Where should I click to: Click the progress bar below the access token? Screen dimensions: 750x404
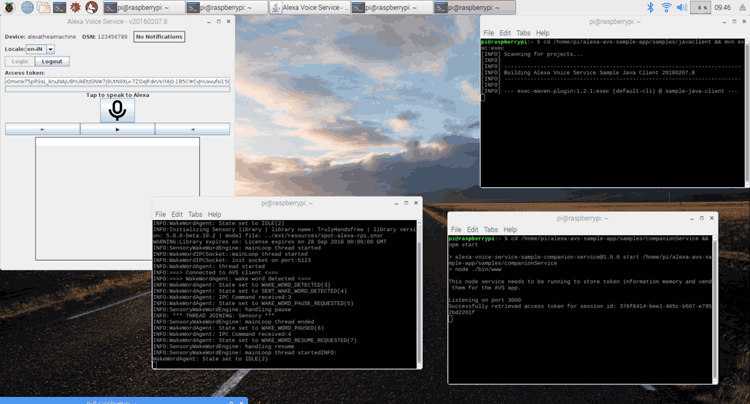pyautogui.click(x=117, y=89)
